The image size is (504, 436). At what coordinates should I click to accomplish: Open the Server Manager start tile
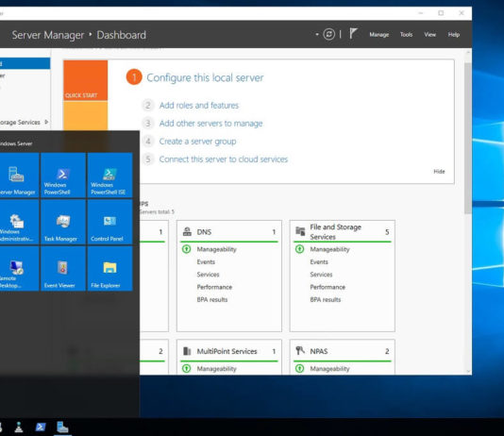tap(19, 176)
